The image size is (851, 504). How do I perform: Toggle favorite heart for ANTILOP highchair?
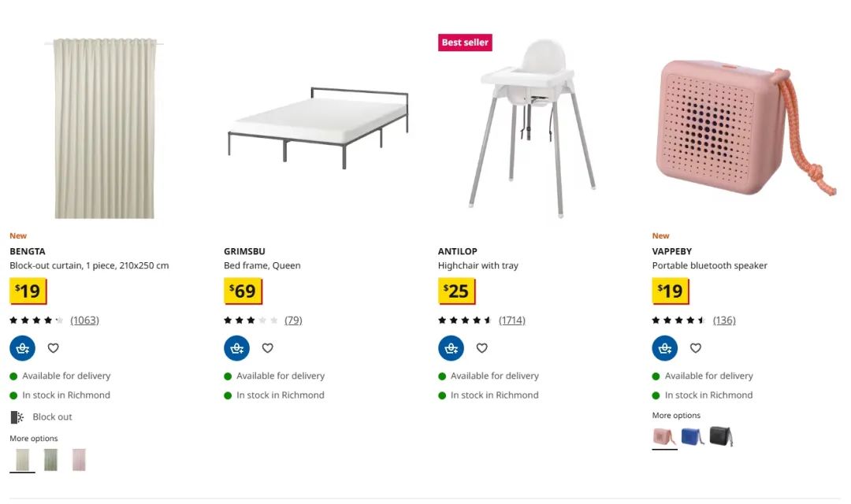coord(482,348)
